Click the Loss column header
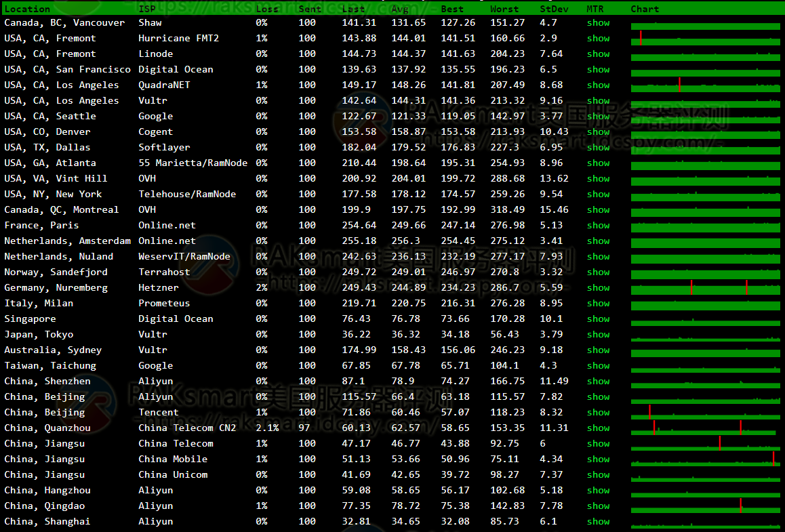 pyautogui.click(x=267, y=9)
